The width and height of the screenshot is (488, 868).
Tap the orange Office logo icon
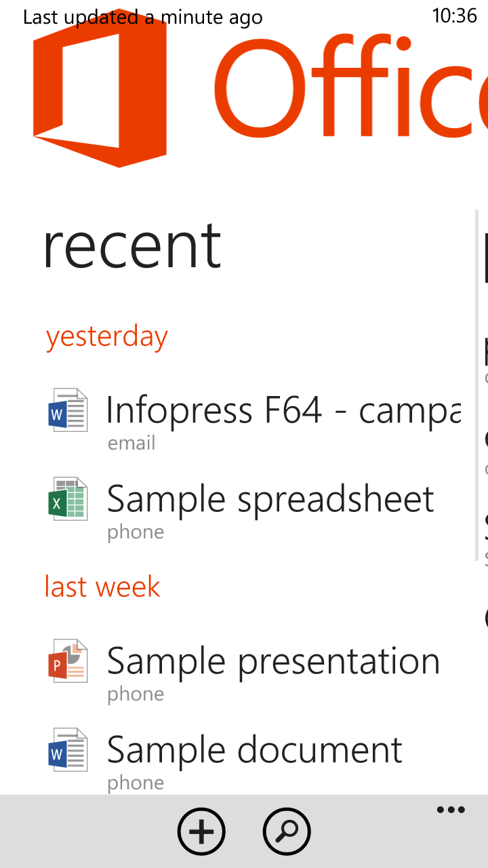pyautogui.click(x=100, y=92)
